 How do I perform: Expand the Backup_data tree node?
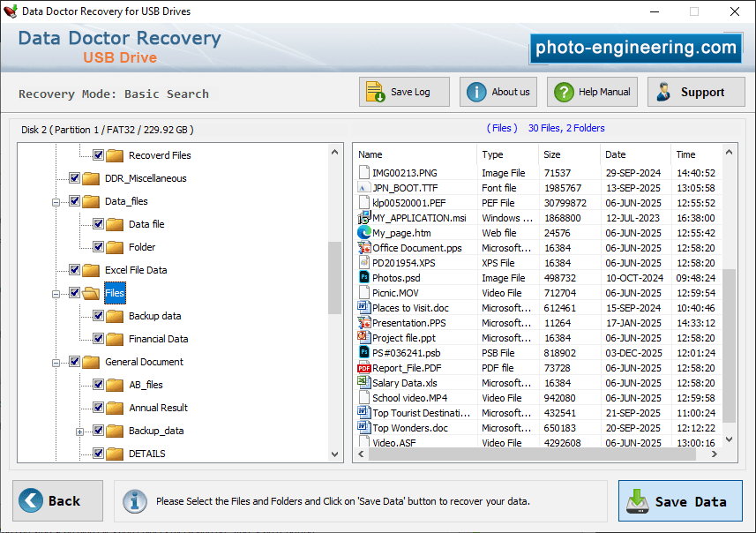click(80, 432)
